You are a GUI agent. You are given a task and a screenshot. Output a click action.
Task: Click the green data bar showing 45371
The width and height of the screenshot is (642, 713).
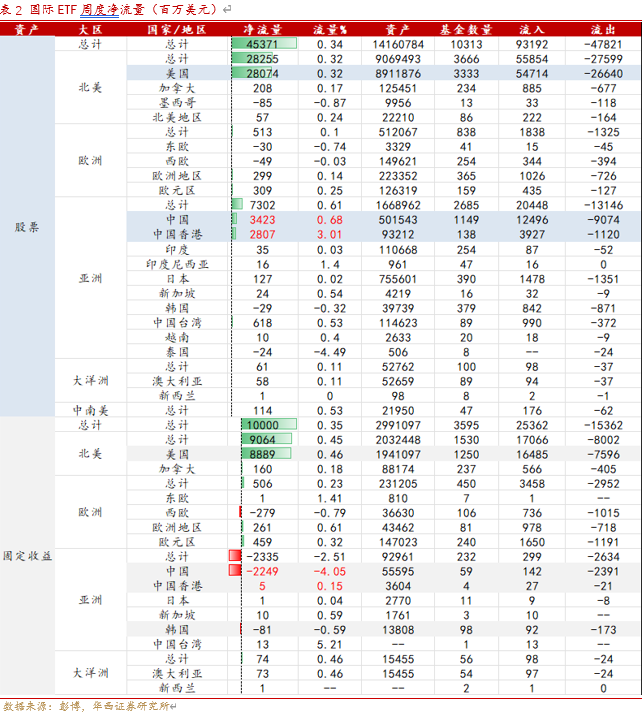pyautogui.click(x=264, y=45)
